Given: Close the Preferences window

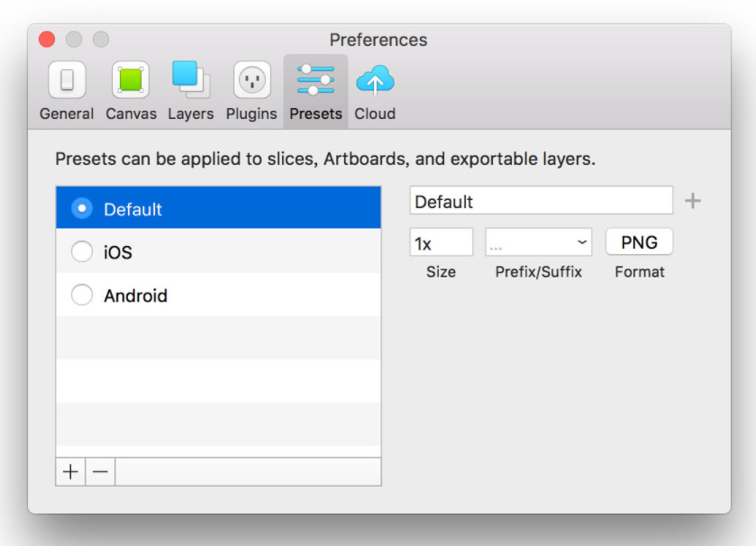Looking at the screenshot, I should pyautogui.click(x=47, y=39).
